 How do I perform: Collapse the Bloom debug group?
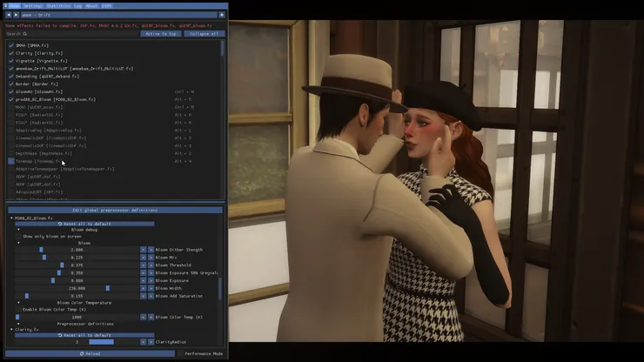(x=18, y=230)
